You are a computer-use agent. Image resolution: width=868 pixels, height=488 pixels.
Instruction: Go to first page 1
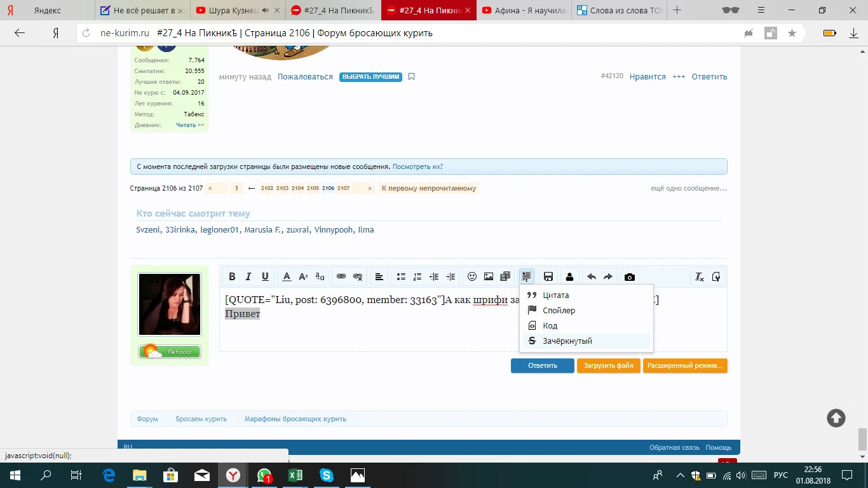coord(236,188)
